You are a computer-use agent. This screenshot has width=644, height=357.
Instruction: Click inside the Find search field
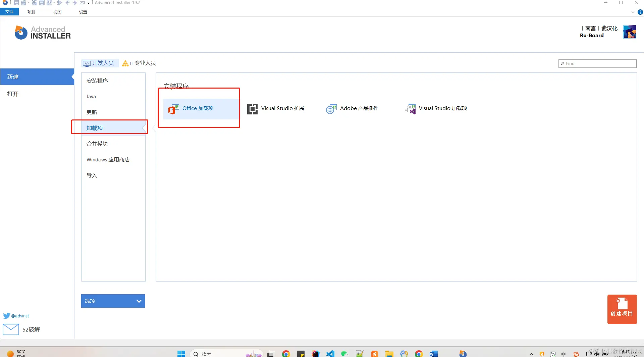point(598,63)
